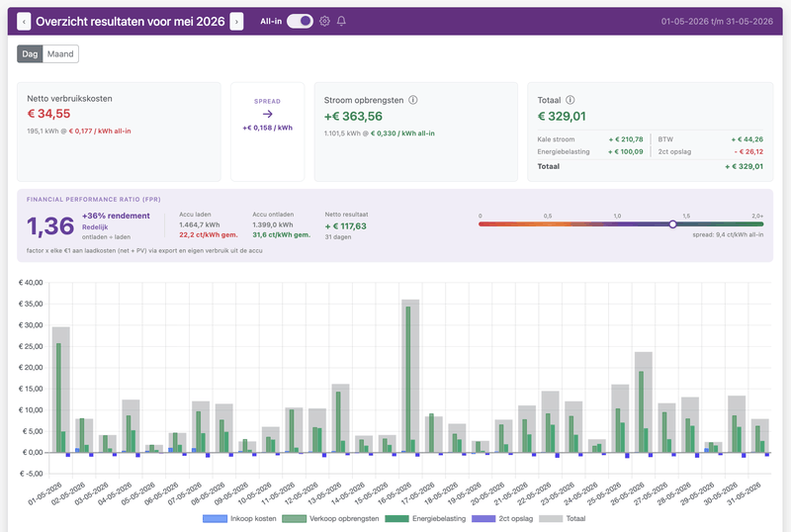791x532 pixels.
Task: Toggle Energiebelasting legend entry
Action: 425,518
